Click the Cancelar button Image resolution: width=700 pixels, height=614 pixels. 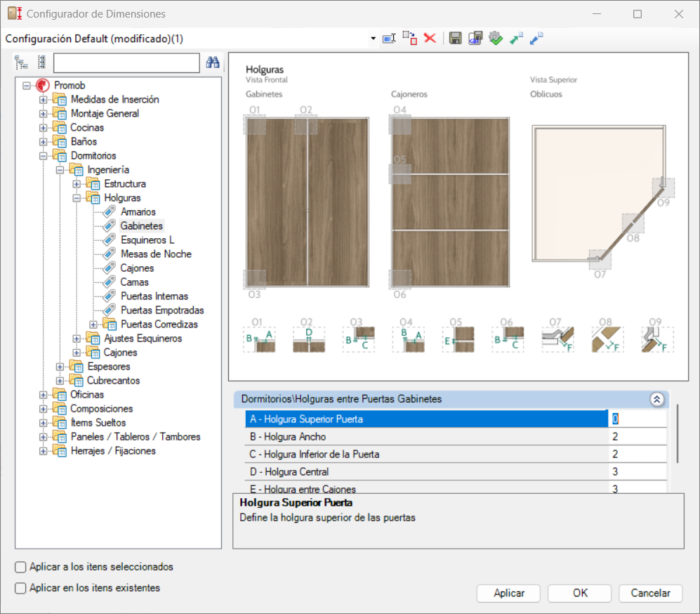650,593
